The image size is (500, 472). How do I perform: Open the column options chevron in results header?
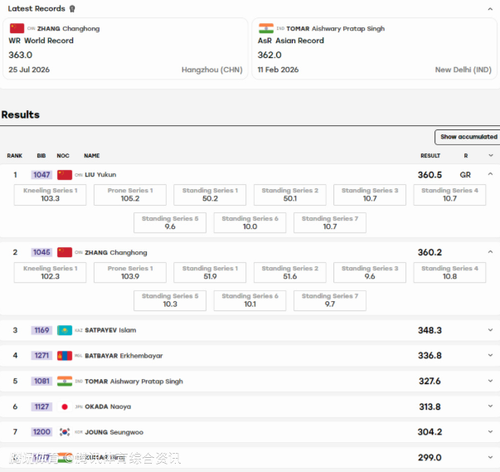(491, 155)
